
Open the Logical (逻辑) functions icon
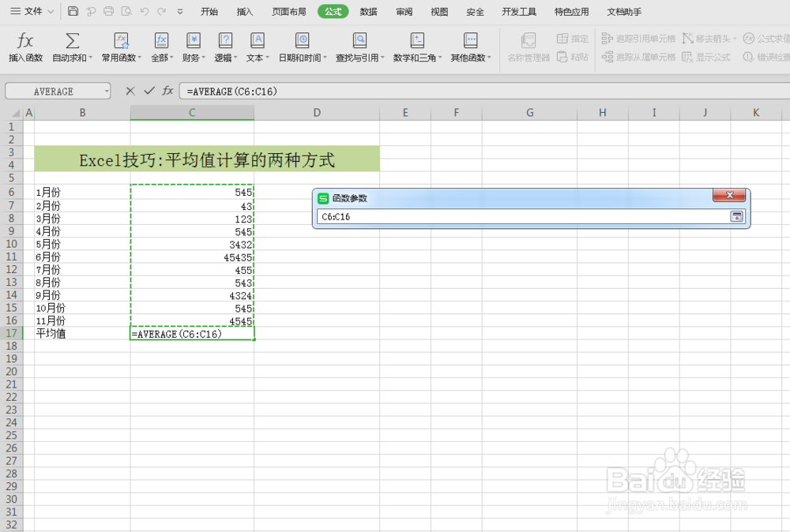[225, 40]
